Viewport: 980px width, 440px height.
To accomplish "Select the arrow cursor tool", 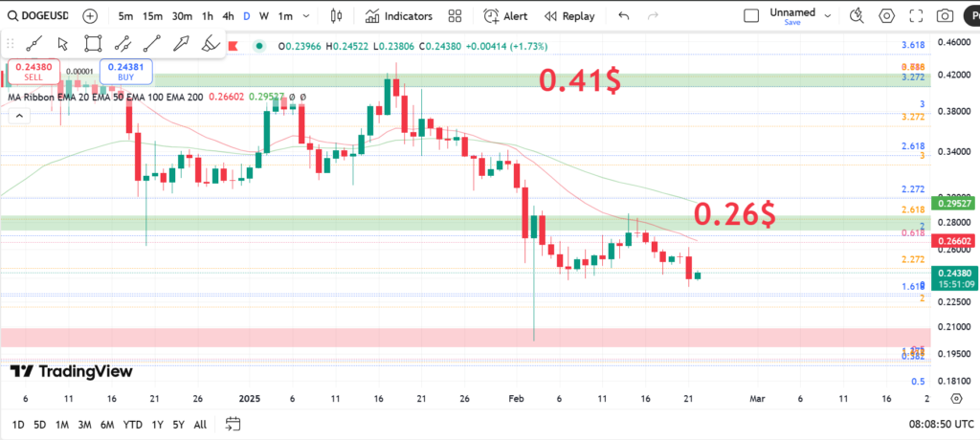I will click(x=62, y=44).
